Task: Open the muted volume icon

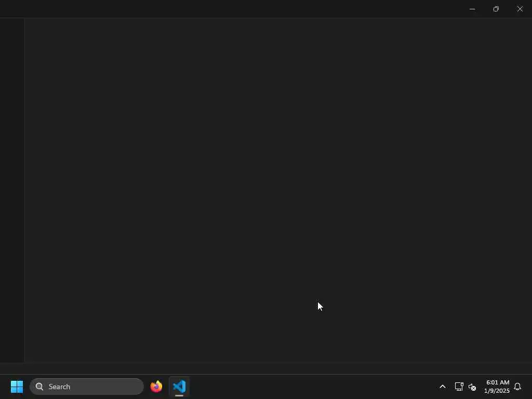Action: 472,387
